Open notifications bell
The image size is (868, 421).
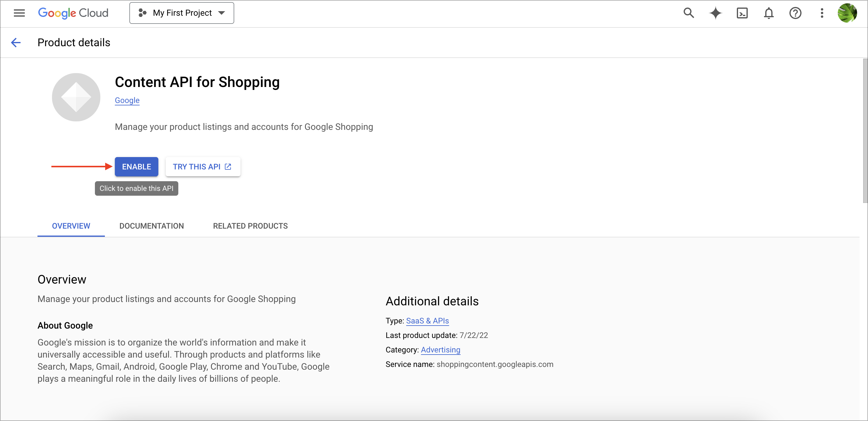[x=769, y=13]
